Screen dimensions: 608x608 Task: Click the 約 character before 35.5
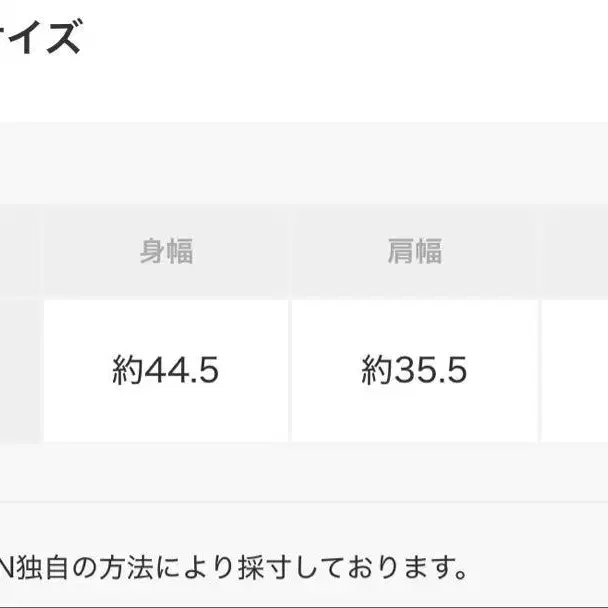point(377,370)
